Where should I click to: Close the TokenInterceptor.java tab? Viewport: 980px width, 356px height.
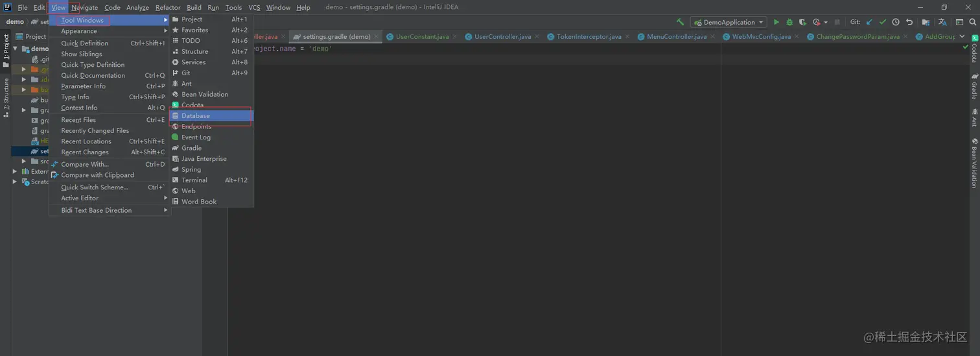(627, 37)
